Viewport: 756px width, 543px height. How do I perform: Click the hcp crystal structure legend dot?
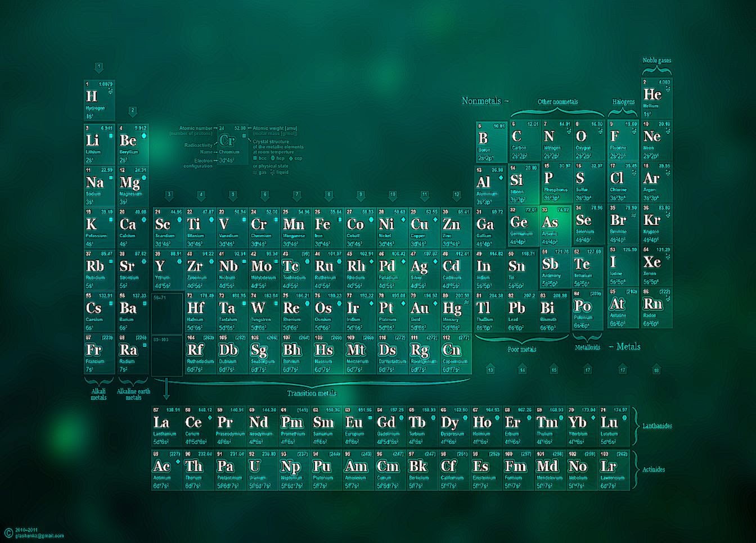[x=273, y=158]
